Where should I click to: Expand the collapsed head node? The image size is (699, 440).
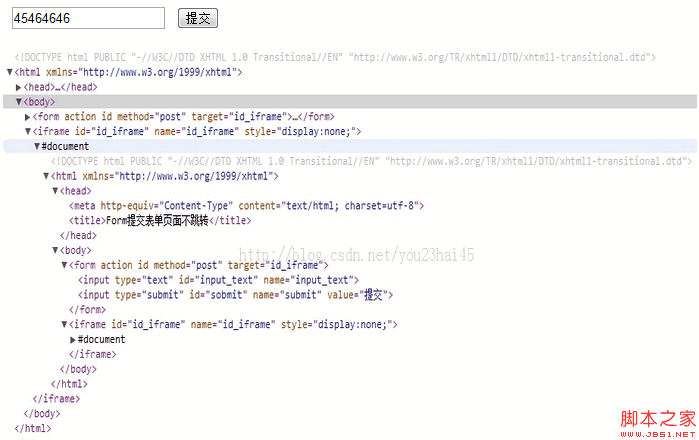[19, 88]
